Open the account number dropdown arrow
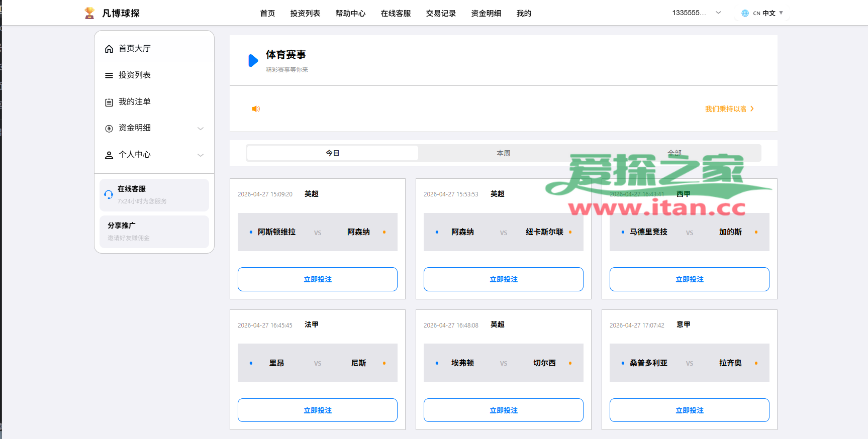The image size is (868, 439). click(x=718, y=13)
